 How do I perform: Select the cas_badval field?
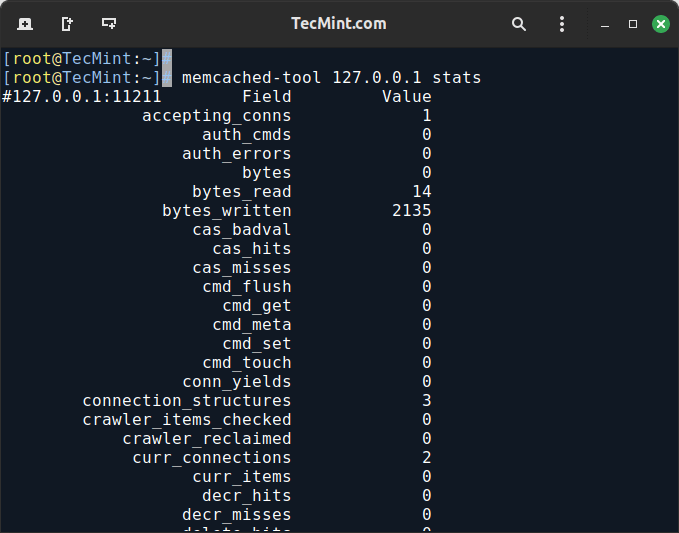point(242,230)
